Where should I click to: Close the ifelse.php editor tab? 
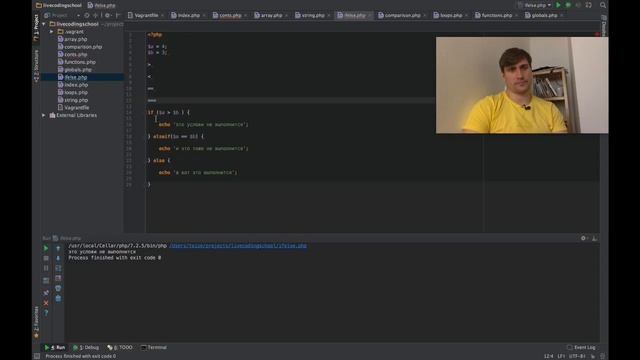[370, 16]
